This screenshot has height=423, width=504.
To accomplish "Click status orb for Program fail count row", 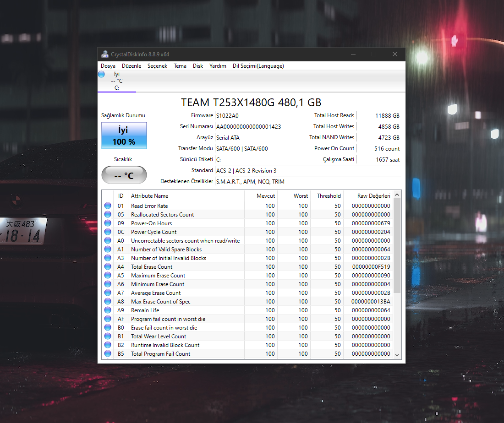I will (108, 319).
